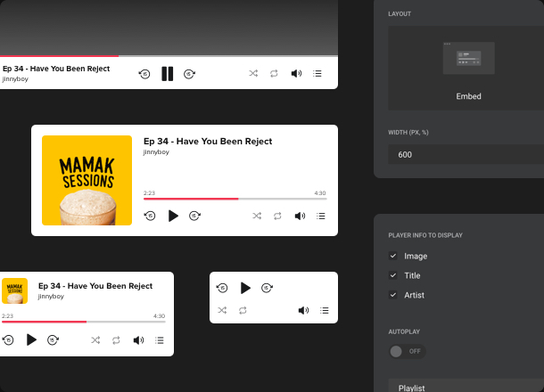Pause playback in the top player
The width and height of the screenshot is (544, 392).
click(x=167, y=74)
